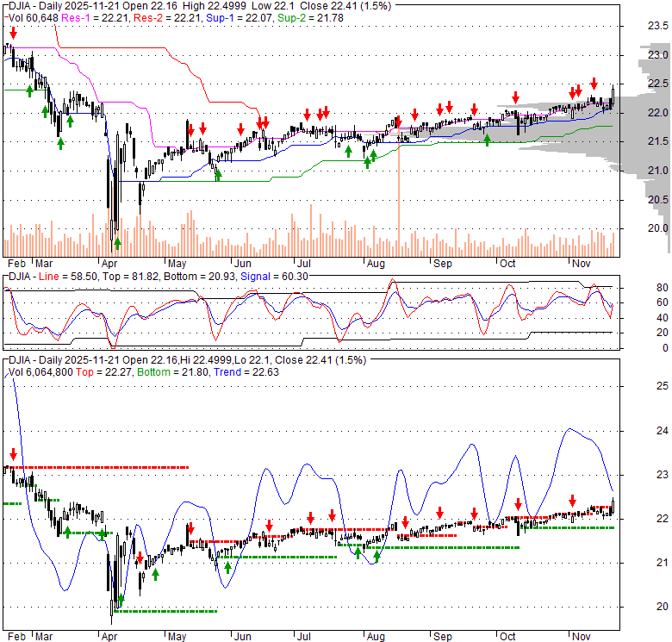Viewport: 672px width, 642px height.
Task: Click the 23.5 price axis label
Action: point(658,26)
